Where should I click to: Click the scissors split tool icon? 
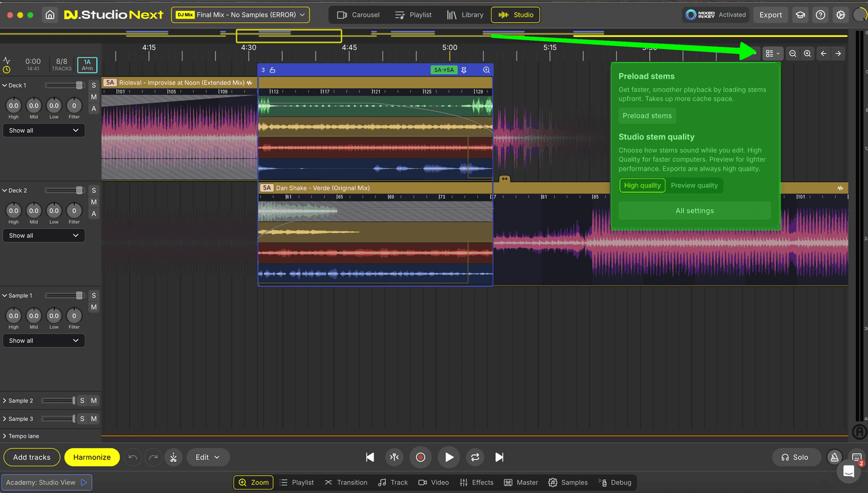173,457
